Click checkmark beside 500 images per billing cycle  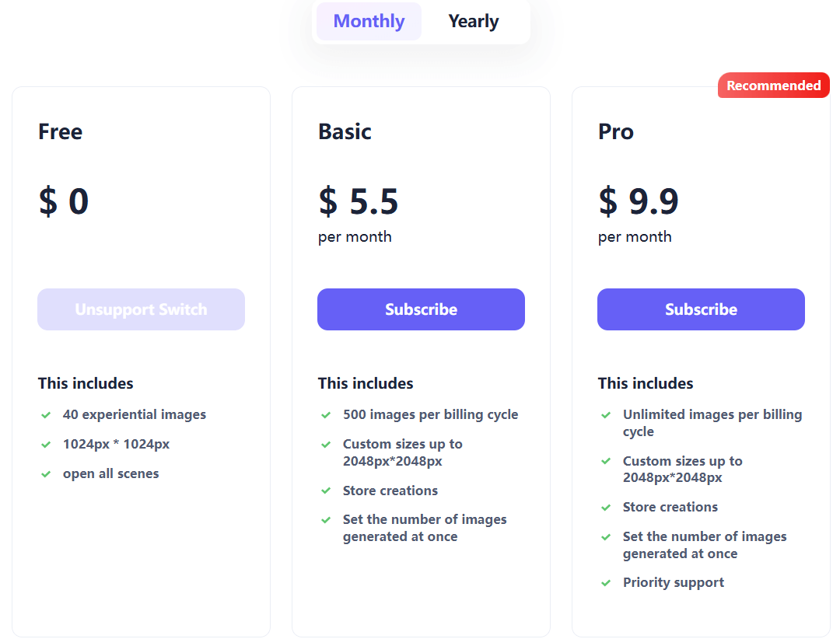pos(326,415)
